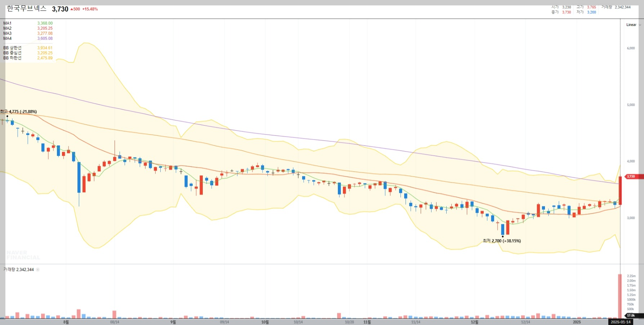Click the 종가 closing price value in the header
644x325 pixels.
[567, 12]
